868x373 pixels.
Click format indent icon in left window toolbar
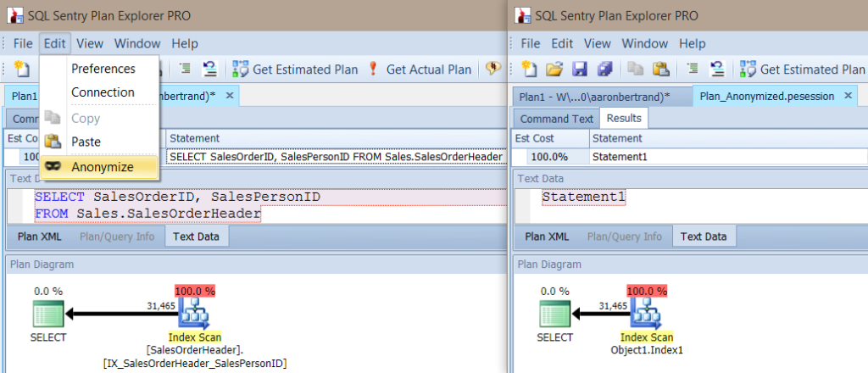click(185, 69)
